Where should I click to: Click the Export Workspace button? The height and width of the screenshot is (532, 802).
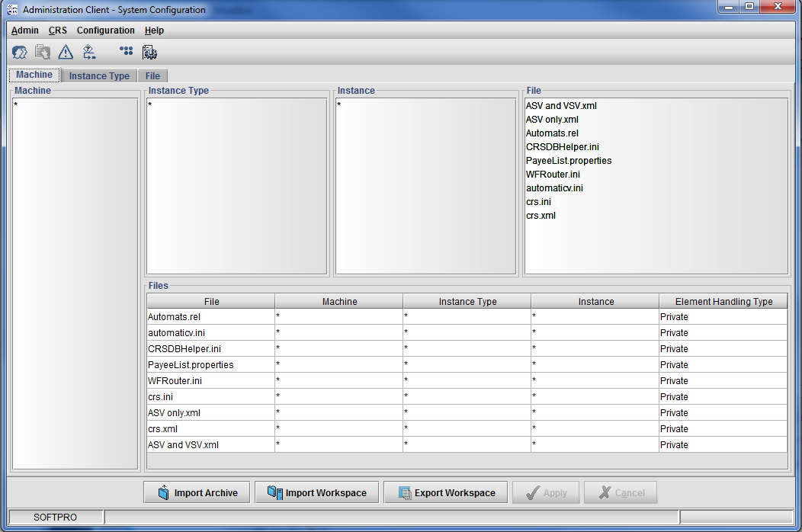(446, 493)
